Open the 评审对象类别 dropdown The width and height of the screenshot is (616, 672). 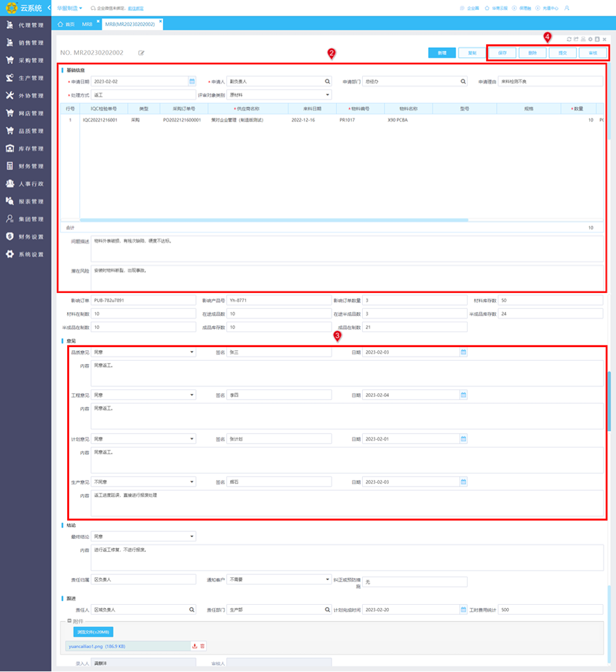327,95
